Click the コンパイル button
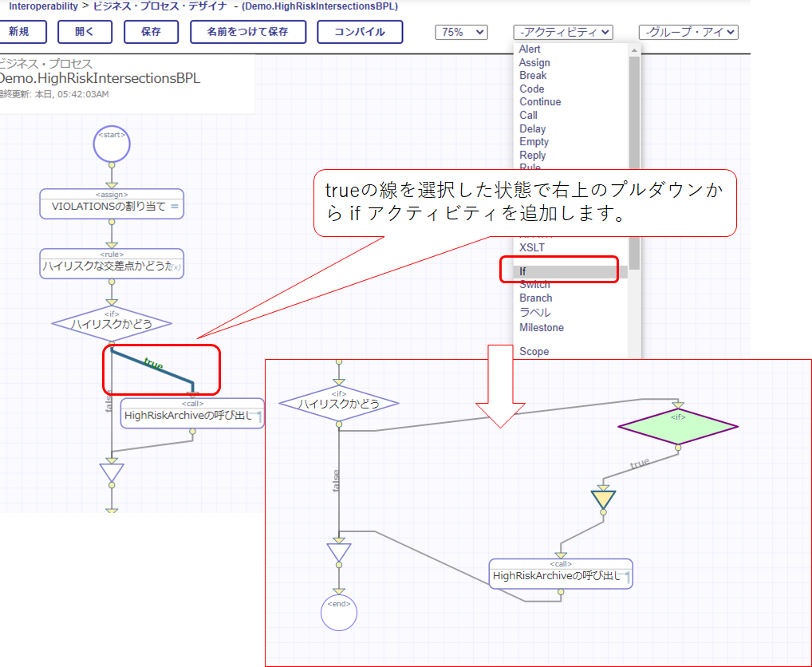Screen dimensions: 812x667 coord(360,32)
